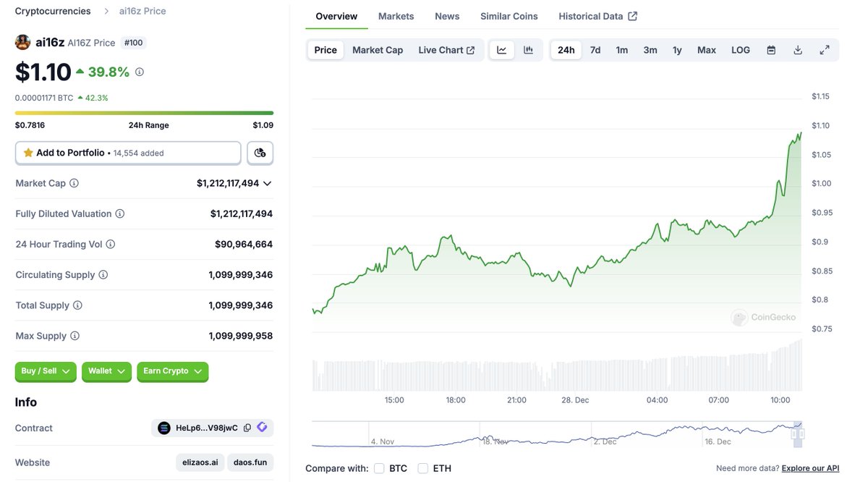
Task: Select the line chart view icon
Action: 501,49
